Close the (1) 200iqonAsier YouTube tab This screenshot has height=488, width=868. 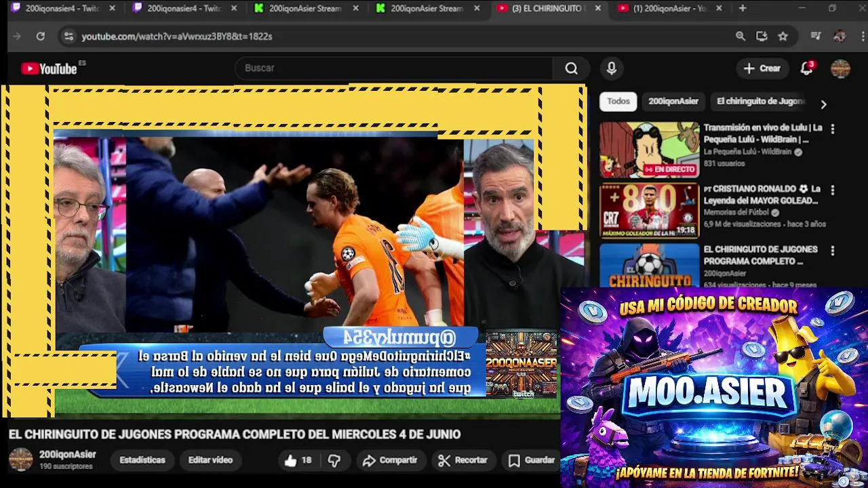(x=719, y=9)
